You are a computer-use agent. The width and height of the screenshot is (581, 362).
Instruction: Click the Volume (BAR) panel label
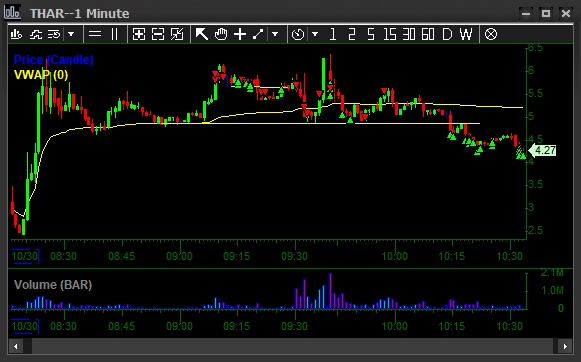53,285
